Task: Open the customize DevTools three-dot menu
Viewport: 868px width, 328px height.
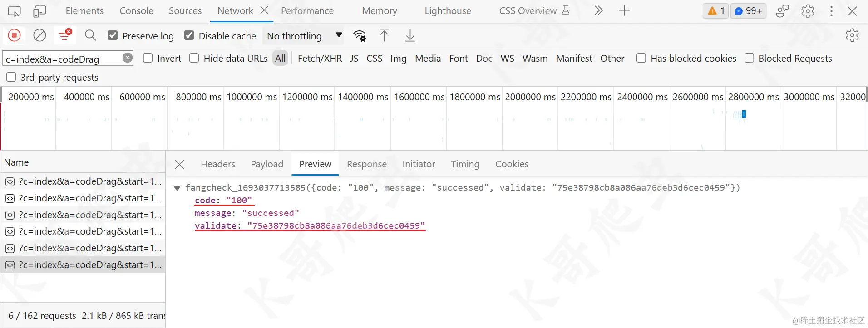Action: tap(831, 11)
